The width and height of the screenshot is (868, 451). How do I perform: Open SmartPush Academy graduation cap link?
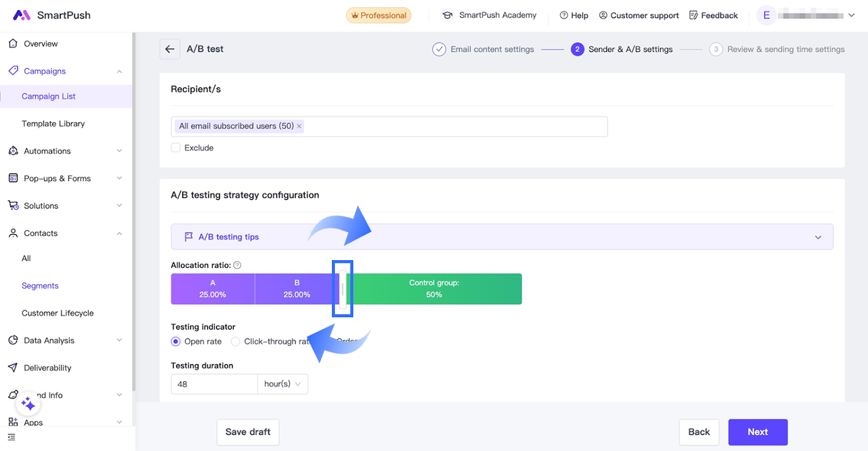pyautogui.click(x=448, y=15)
